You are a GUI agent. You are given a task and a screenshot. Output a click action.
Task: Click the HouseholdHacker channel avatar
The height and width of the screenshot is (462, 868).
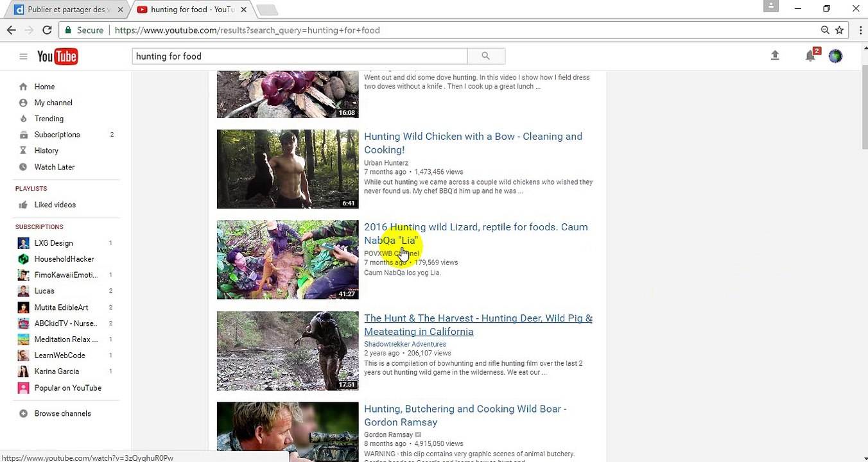pos(23,259)
